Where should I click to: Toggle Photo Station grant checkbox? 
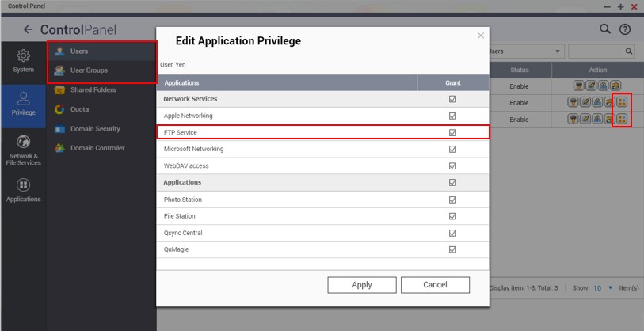(452, 200)
